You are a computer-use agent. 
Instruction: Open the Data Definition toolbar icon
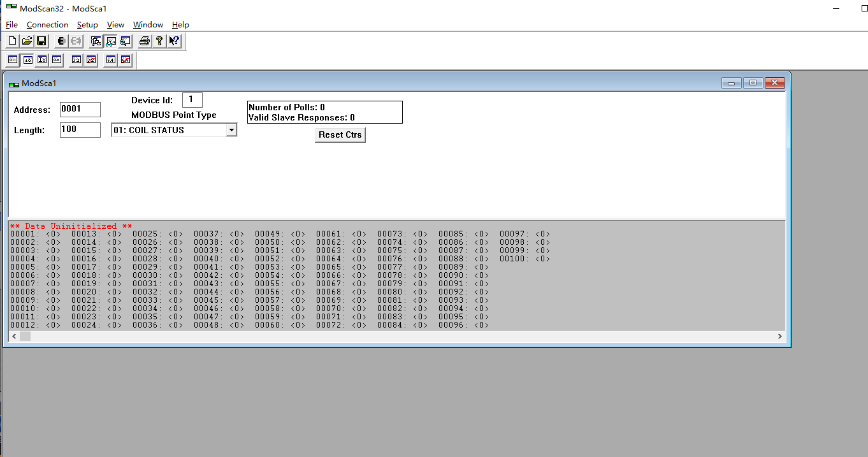96,41
